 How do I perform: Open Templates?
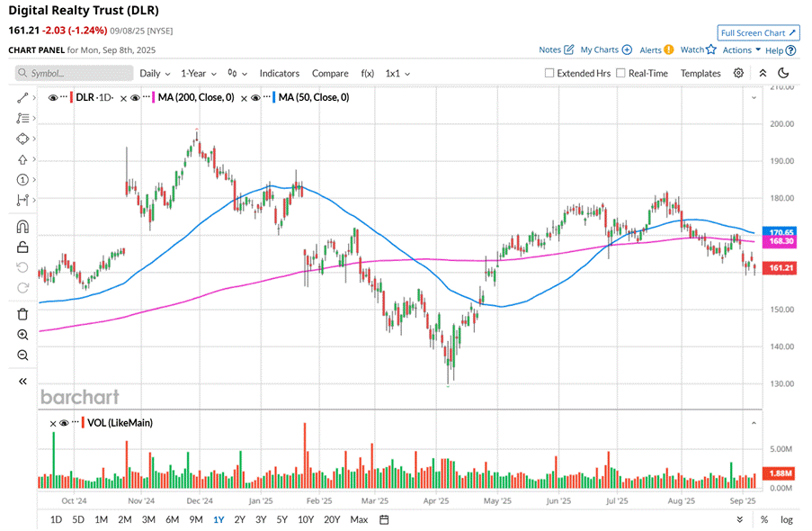pyautogui.click(x=700, y=74)
